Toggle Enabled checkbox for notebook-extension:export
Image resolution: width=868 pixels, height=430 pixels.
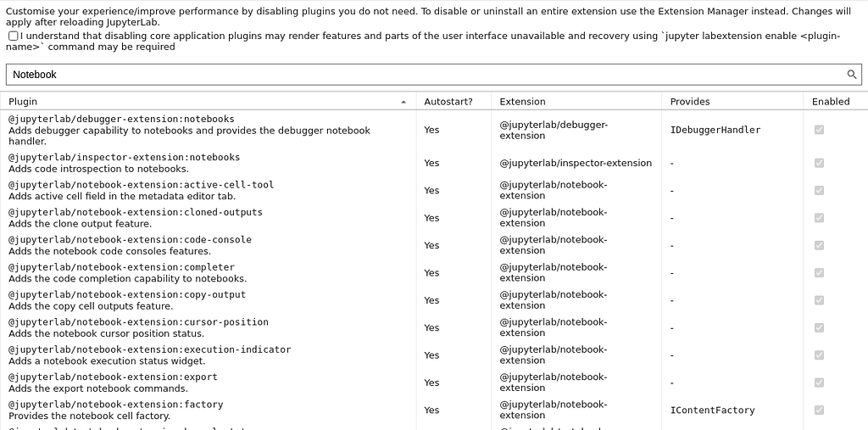(x=820, y=383)
